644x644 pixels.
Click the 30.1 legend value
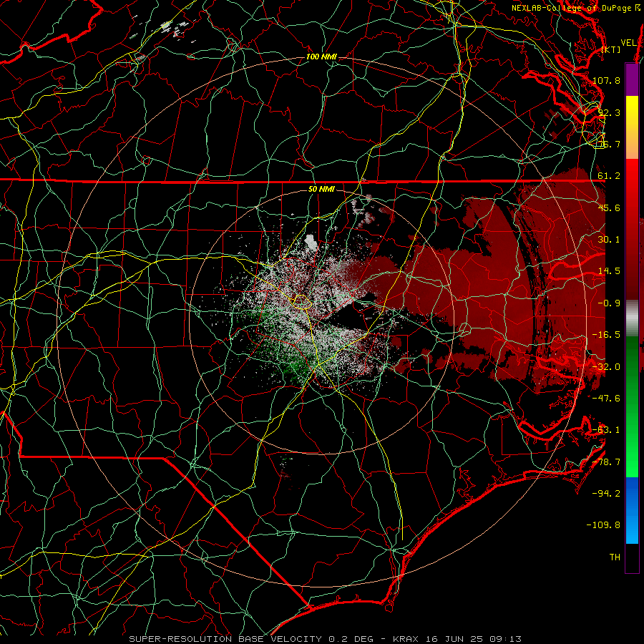(609, 240)
